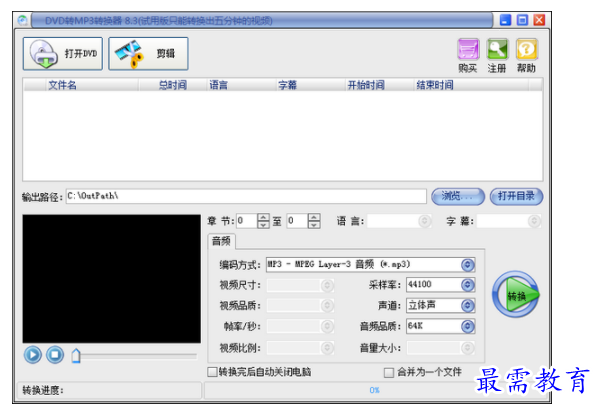Close the DVD转MP3转换器 window
The height and width of the screenshot is (412, 598).
coord(539,20)
